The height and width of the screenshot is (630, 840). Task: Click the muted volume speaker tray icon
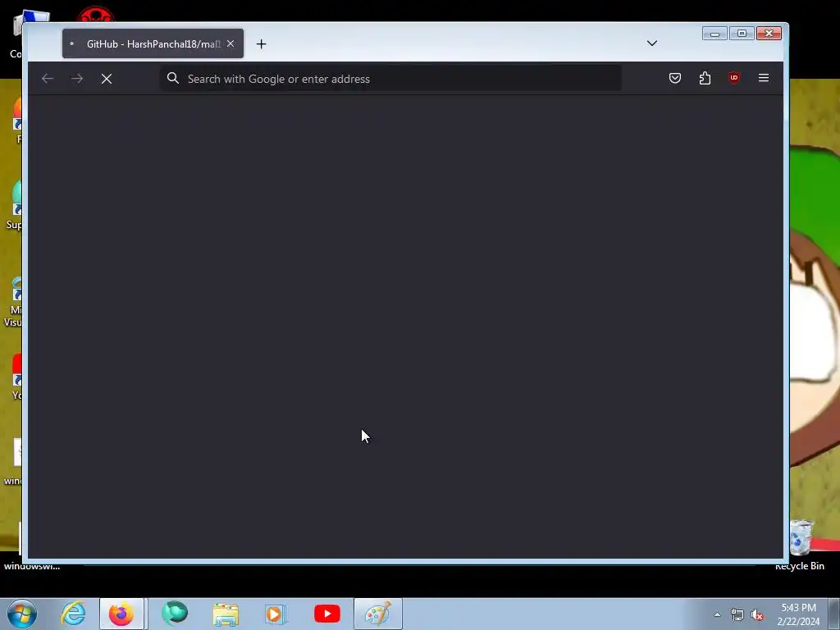(x=757, y=615)
